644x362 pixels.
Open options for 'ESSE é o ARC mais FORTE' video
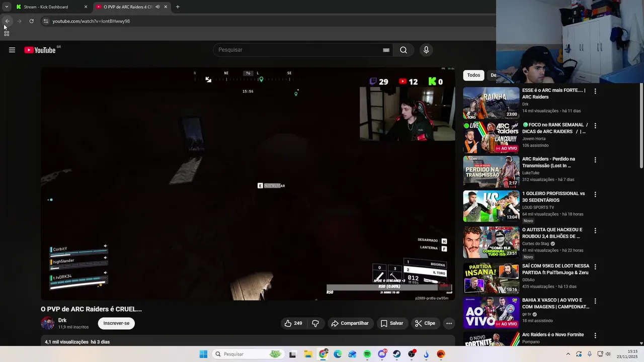pyautogui.click(x=595, y=91)
